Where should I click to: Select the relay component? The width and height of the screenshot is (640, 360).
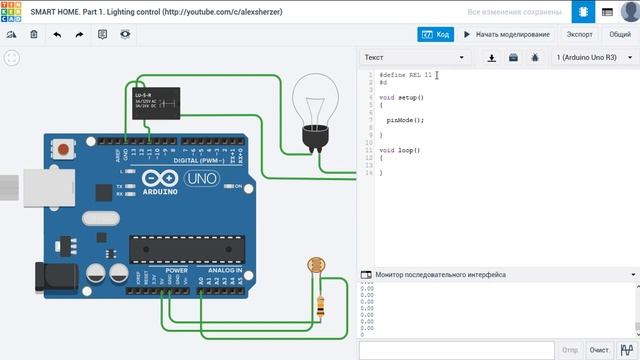156,103
